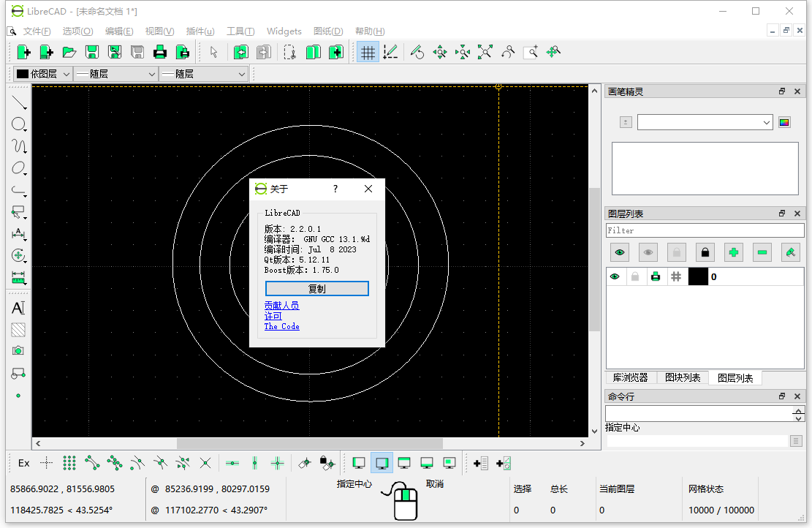Select the Text tool
This screenshot has height=528, width=812.
click(19, 309)
